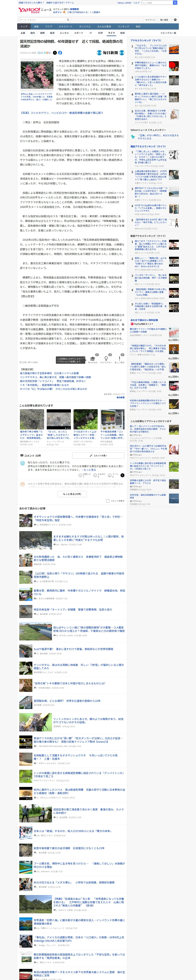Click the first commenter's avatar icon
The image size is (196, 980).
click(x=22, y=463)
